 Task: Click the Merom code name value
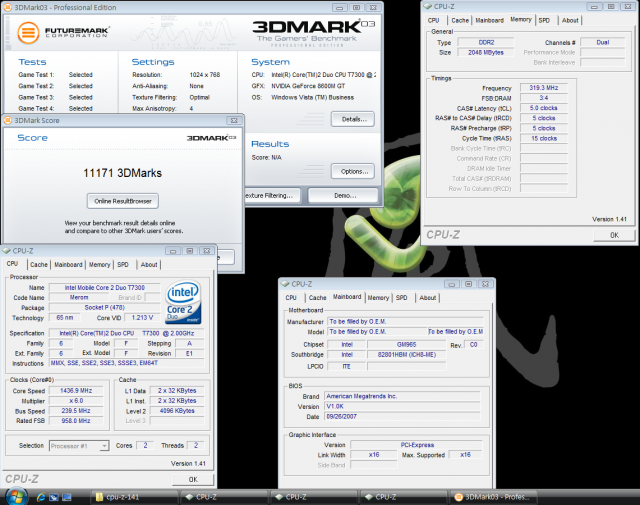click(79, 298)
